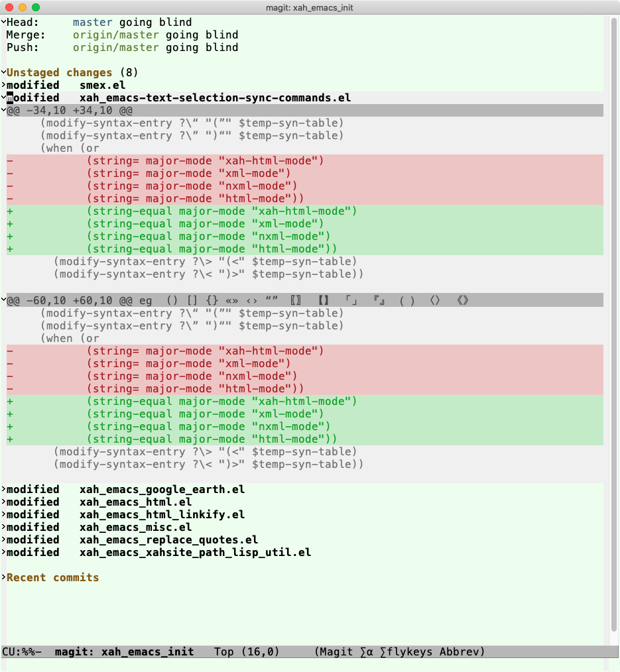
Task: Expand the Recent commits section
Action: pos(3,577)
